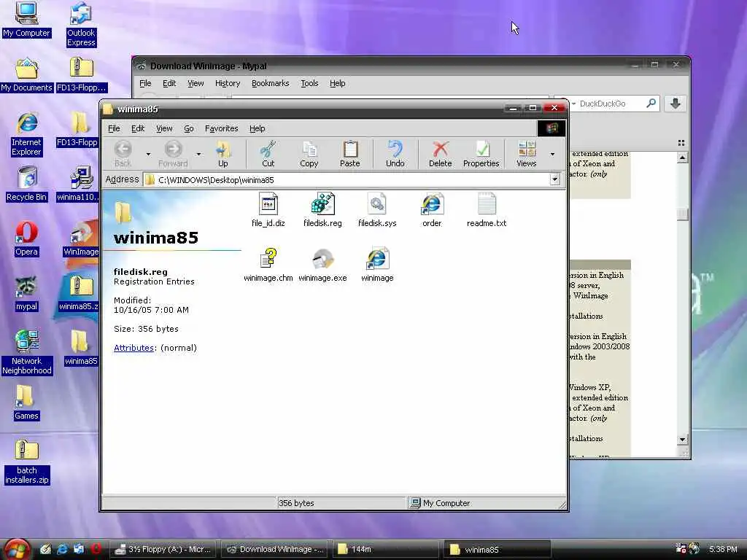Switch to 3½ Floppy (A:) taskbar button
The image size is (747, 560).
163,549
